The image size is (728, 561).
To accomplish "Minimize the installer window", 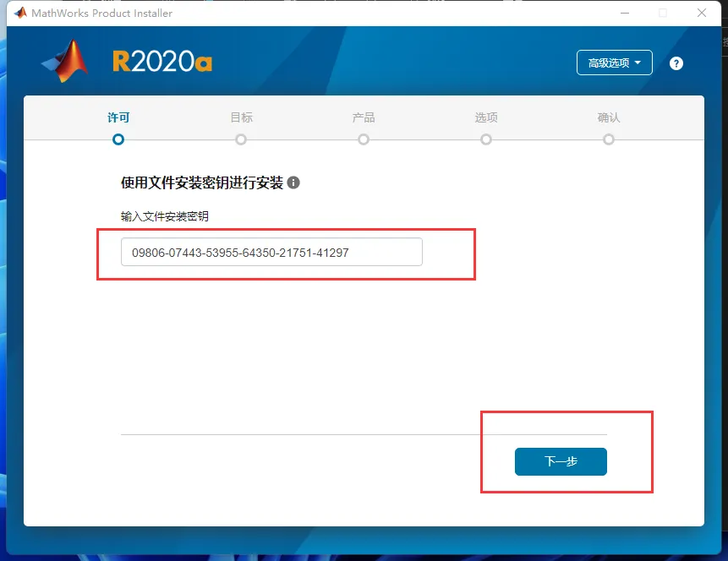I will (x=625, y=13).
